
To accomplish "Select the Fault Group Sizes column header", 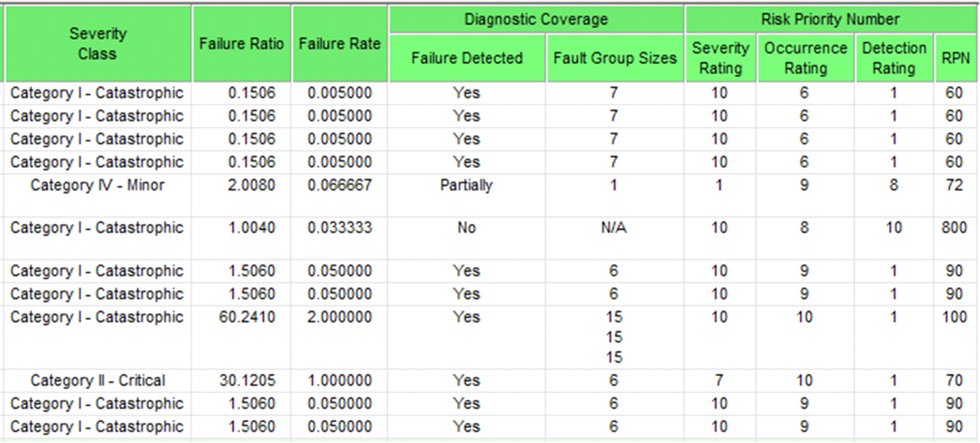I will pyautogui.click(x=615, y=58).
